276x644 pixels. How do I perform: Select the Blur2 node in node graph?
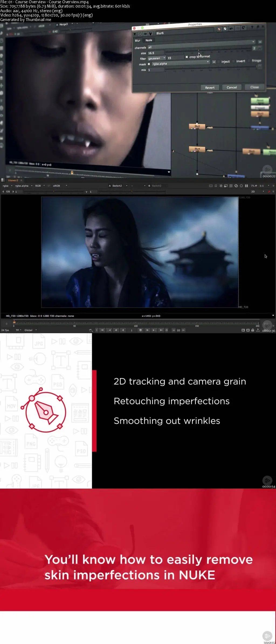pos(197,127)
